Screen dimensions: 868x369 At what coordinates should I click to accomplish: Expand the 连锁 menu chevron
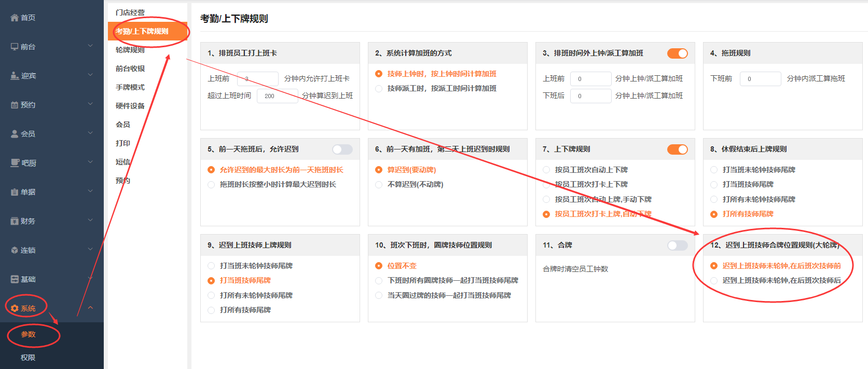[90, 249]
